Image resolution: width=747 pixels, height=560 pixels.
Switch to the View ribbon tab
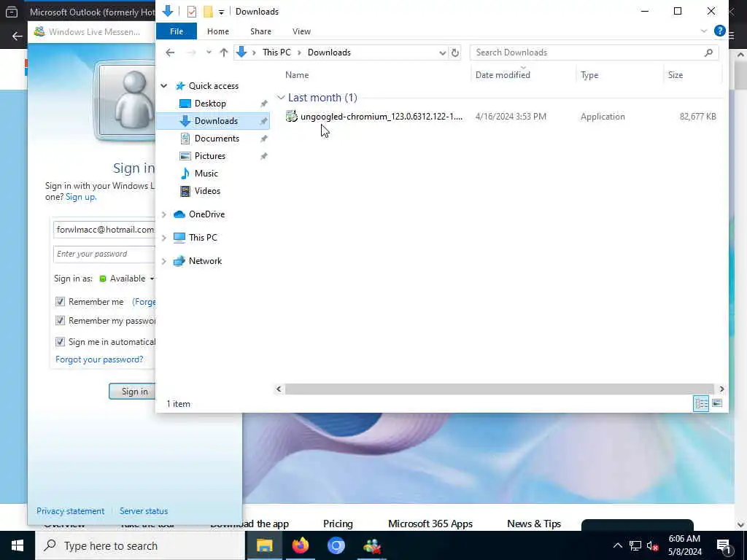pos(301,31)
